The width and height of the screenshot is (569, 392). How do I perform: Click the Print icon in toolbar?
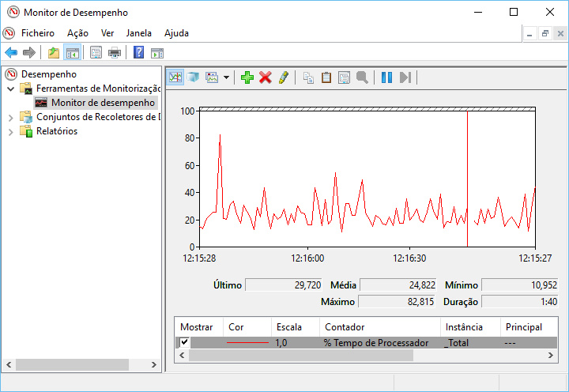115,53
